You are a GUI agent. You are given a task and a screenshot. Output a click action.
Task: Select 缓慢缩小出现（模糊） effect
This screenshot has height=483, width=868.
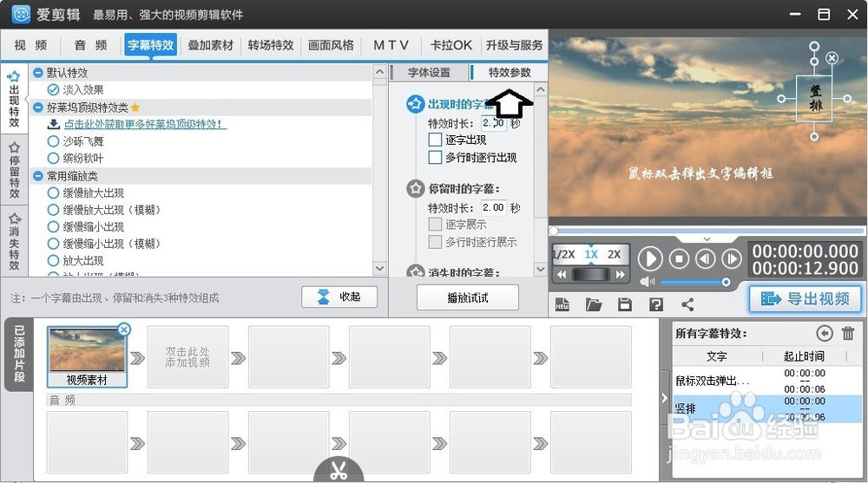[x=53, y=244]
